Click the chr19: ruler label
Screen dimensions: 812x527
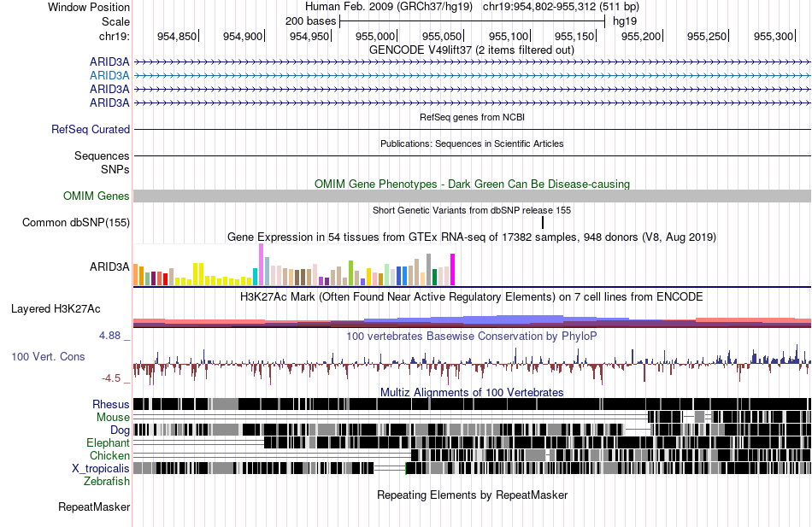114,36
